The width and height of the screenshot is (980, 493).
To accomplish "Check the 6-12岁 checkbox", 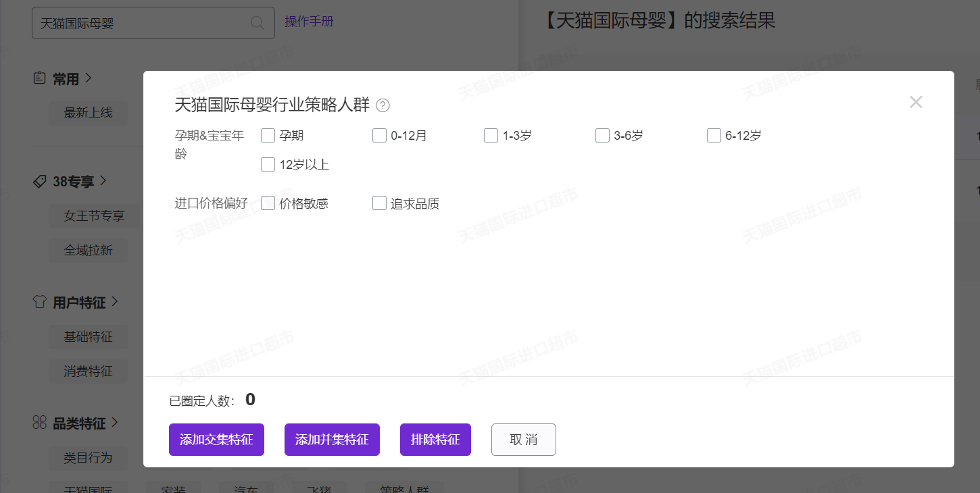I will tap(714, 136).
